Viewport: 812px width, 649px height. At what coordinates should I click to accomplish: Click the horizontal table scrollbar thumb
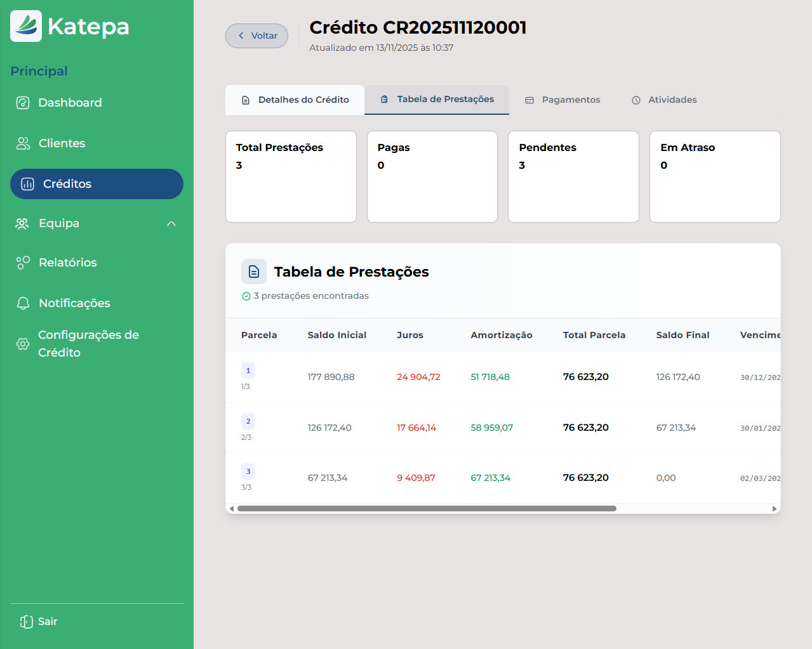point(426,509)
